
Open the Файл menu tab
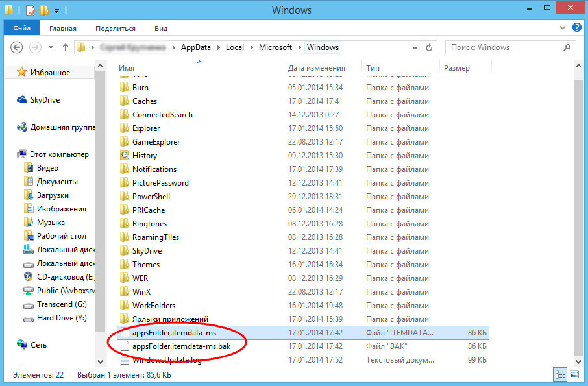coord(22,28)
